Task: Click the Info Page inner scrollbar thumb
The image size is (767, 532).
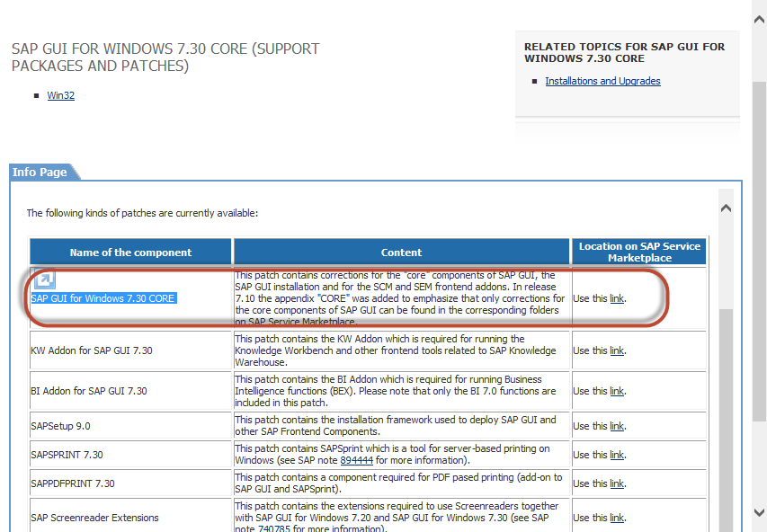Action: 727,421
